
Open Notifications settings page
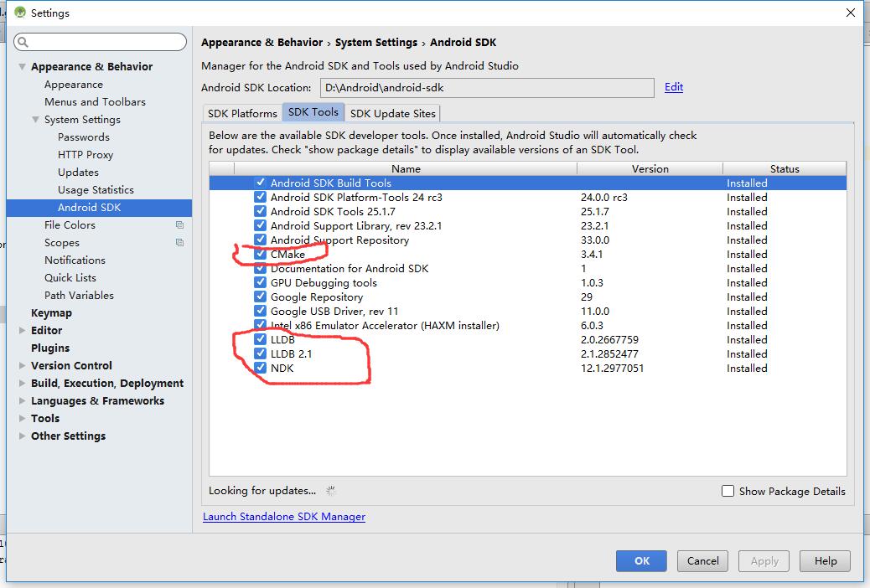75,260
